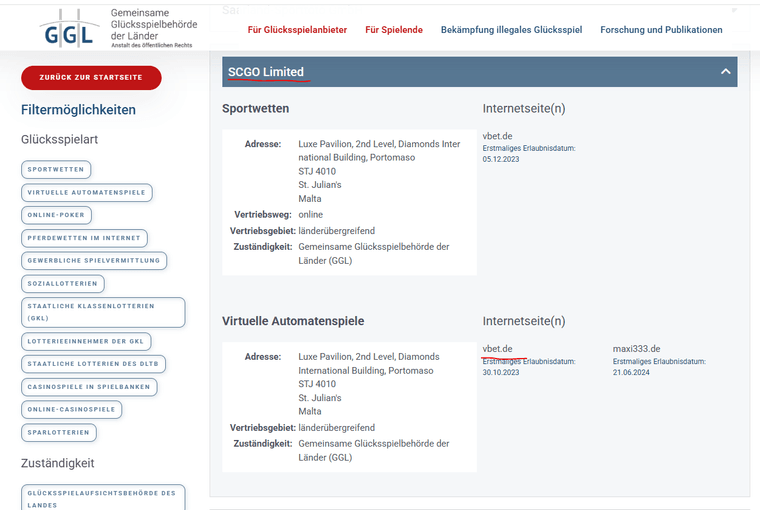Toggle Virtuelle Automatenspiele filter chip
Screen dimensions: 760x510
pos(87,192)
